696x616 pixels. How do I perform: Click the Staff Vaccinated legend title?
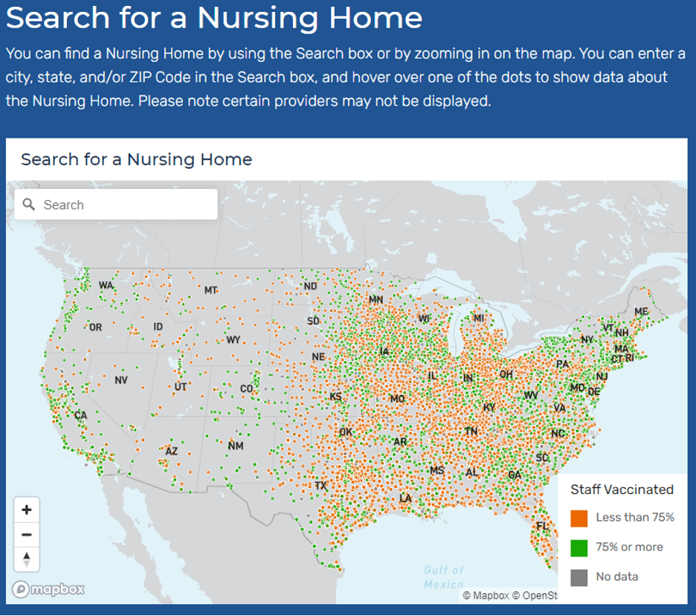coord(622,490)
